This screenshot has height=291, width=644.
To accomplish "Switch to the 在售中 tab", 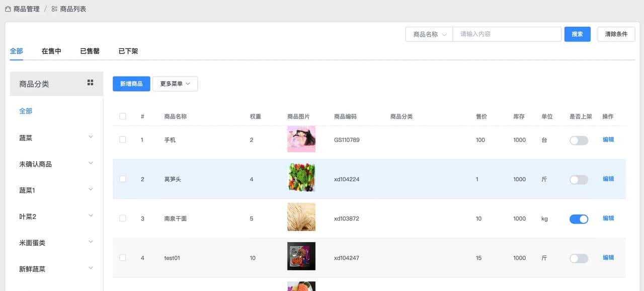I will (x=51, y=51).
